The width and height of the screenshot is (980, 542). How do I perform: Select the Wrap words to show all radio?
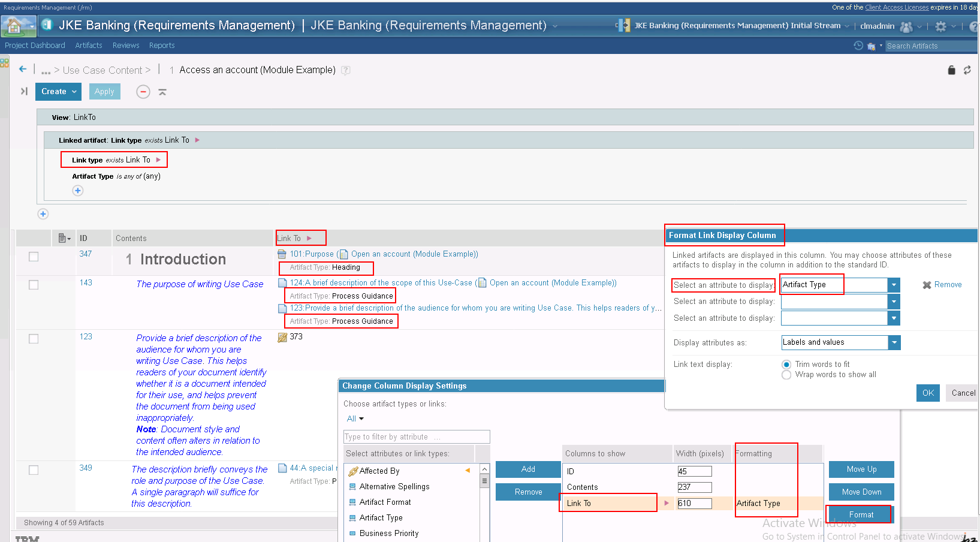pos(786,375)
